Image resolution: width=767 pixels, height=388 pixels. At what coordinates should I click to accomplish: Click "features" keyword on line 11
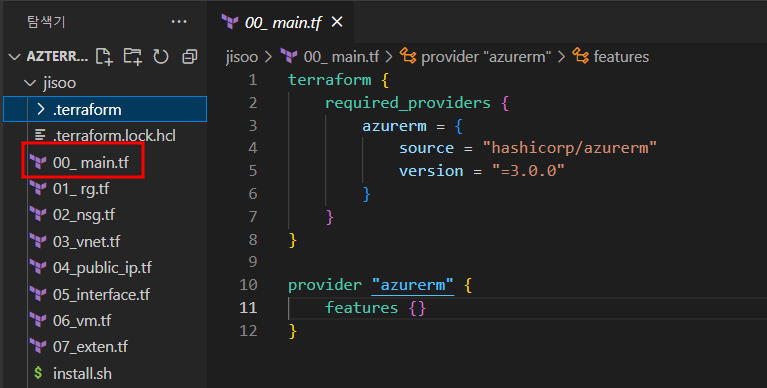361,308
